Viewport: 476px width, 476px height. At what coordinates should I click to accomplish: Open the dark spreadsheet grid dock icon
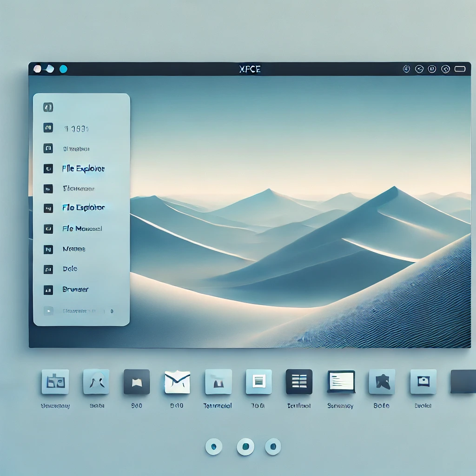(299, 382)
